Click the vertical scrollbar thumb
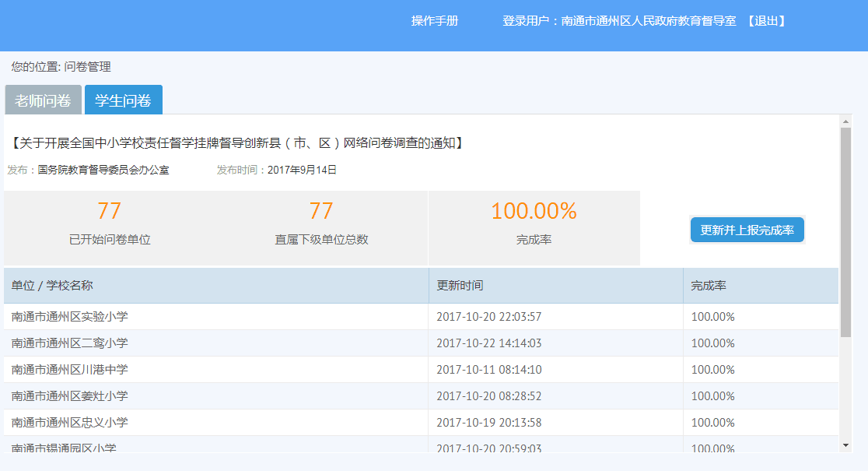The height and width of the screenshot is (471, 868). click(x=845, y=232)
